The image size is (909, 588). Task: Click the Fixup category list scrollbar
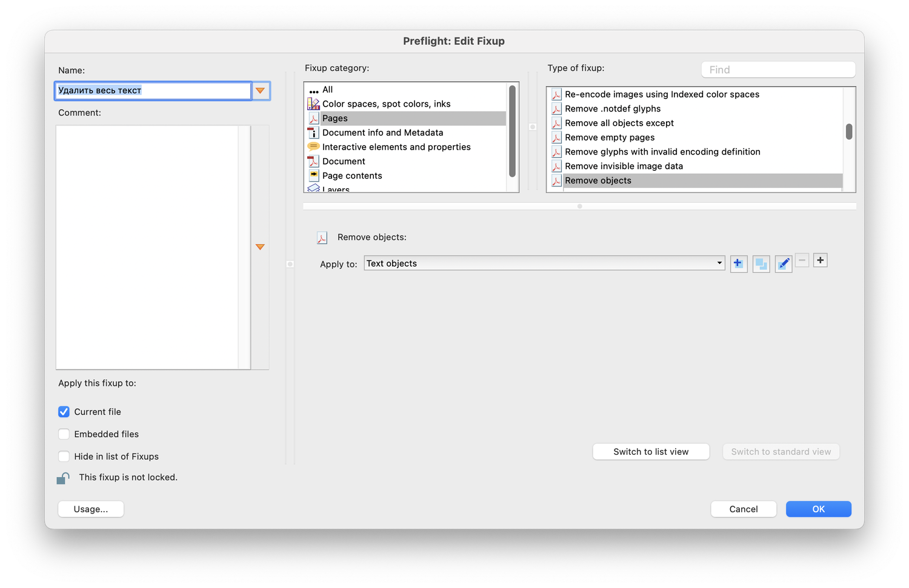[x=512, y=131]
